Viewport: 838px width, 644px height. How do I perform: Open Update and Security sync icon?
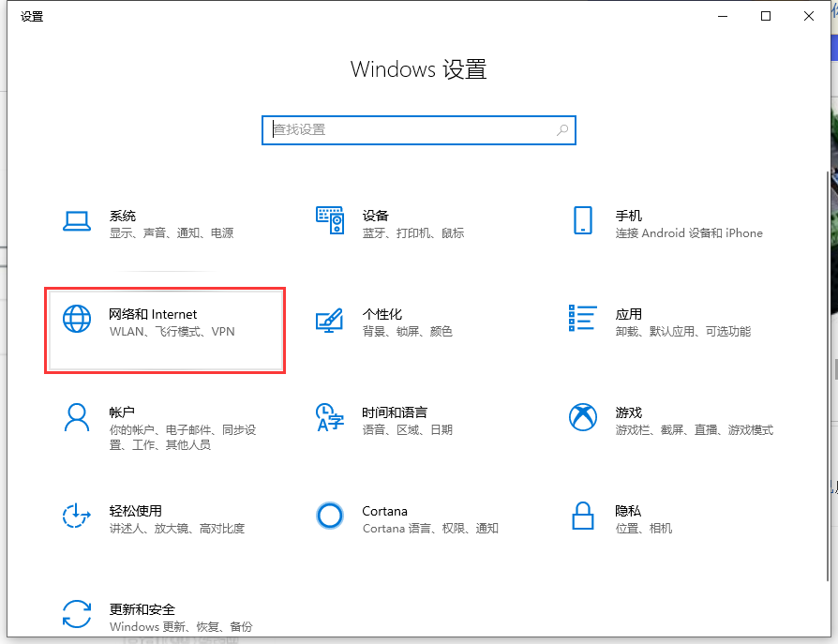click(76, 614)
